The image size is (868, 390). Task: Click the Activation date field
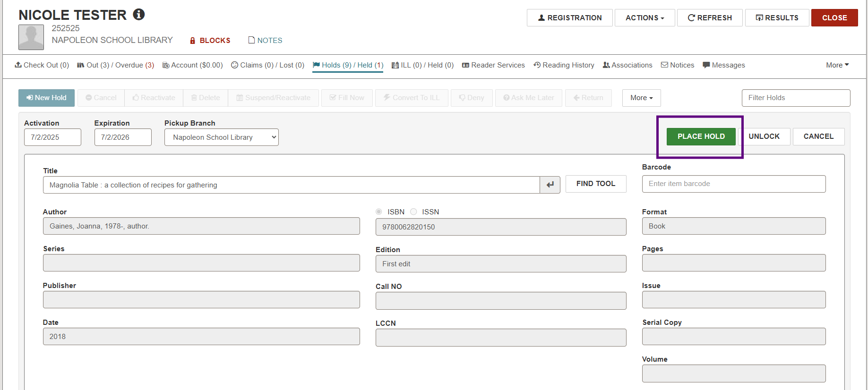coord(52,137)
